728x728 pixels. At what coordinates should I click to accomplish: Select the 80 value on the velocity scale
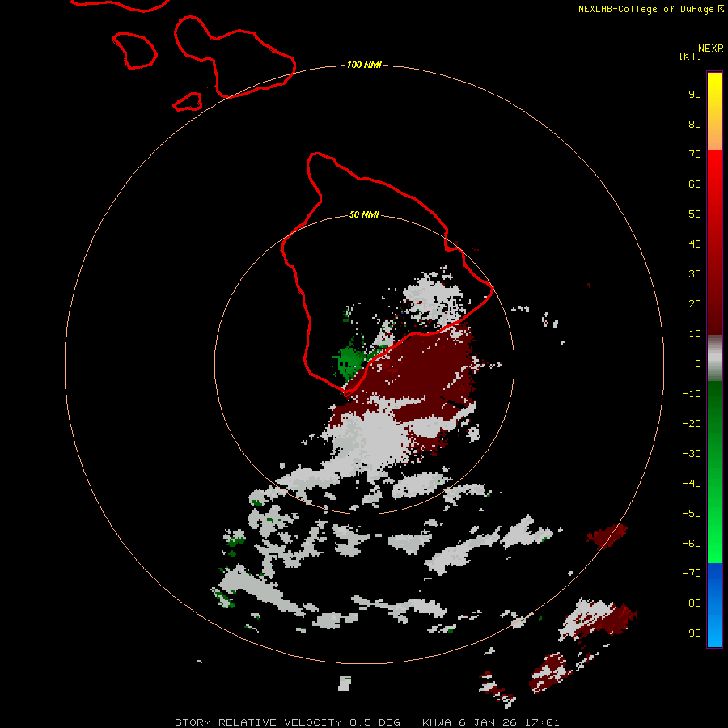[695, 124]
